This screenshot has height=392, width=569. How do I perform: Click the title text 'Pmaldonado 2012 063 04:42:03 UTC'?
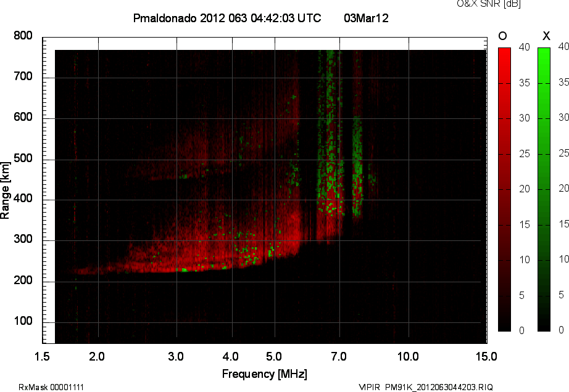point(227,18)
